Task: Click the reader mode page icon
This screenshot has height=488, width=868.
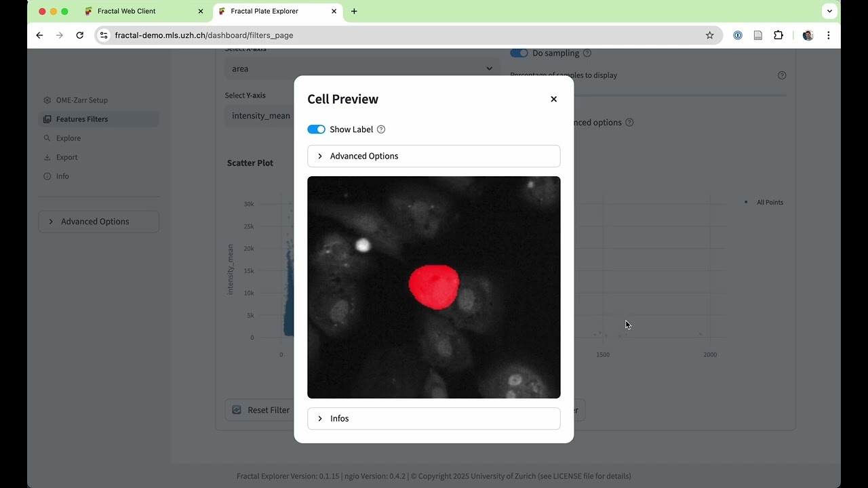Action: [758, 35]
